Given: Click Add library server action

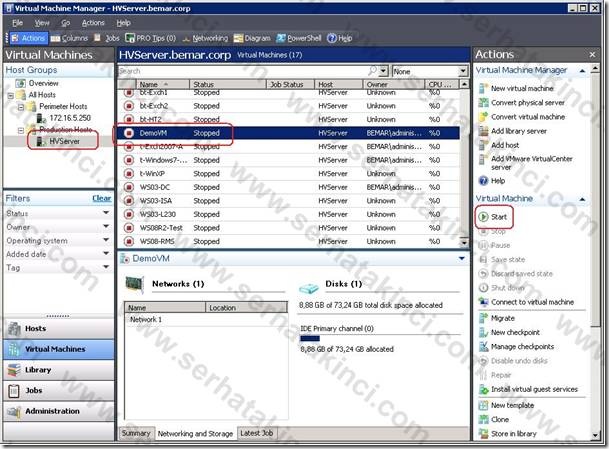Looking at the screenshot, I should 513,131.
